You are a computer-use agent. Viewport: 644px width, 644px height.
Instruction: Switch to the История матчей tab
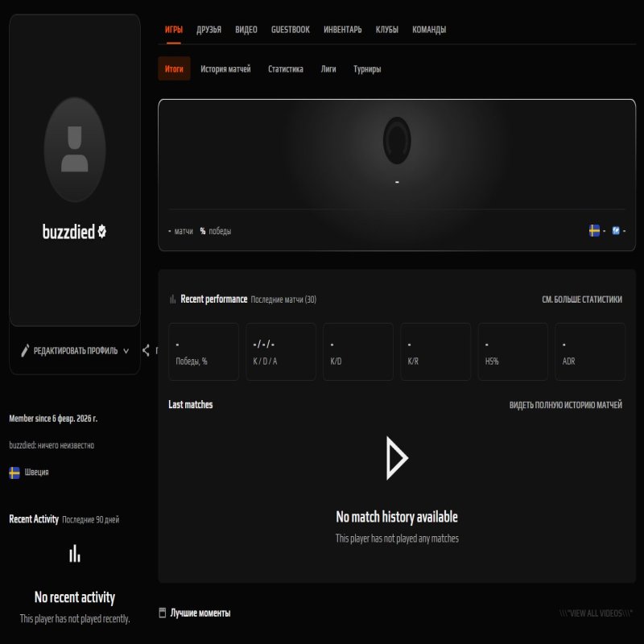point(226,69)
